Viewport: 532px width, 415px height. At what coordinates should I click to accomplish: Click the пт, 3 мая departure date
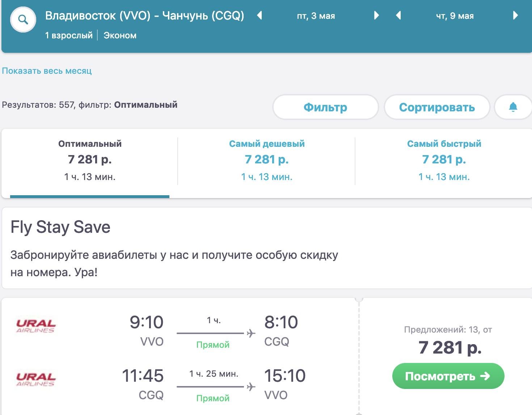click(x=316, y=16)
